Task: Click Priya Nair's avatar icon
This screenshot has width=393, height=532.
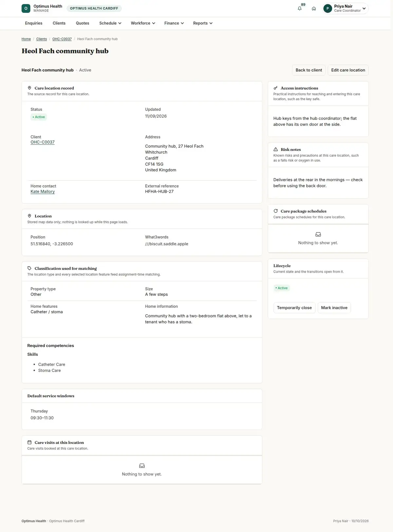Action: [x=327, y=9]
